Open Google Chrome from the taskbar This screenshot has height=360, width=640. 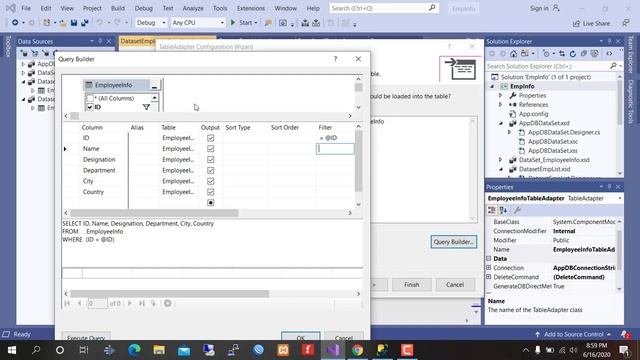tap(358, 350)
